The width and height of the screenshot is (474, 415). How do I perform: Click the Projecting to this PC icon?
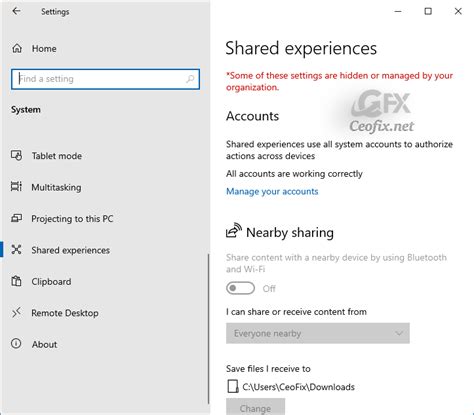tap(16, 218)
